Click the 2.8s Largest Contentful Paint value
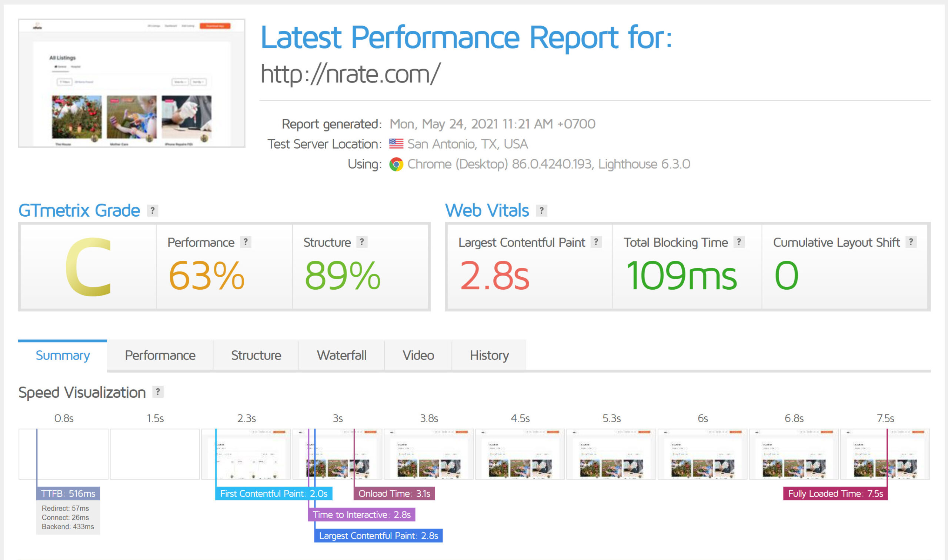Image resolution: width=948 pixels, height=560 pixels. pos(495,276)
